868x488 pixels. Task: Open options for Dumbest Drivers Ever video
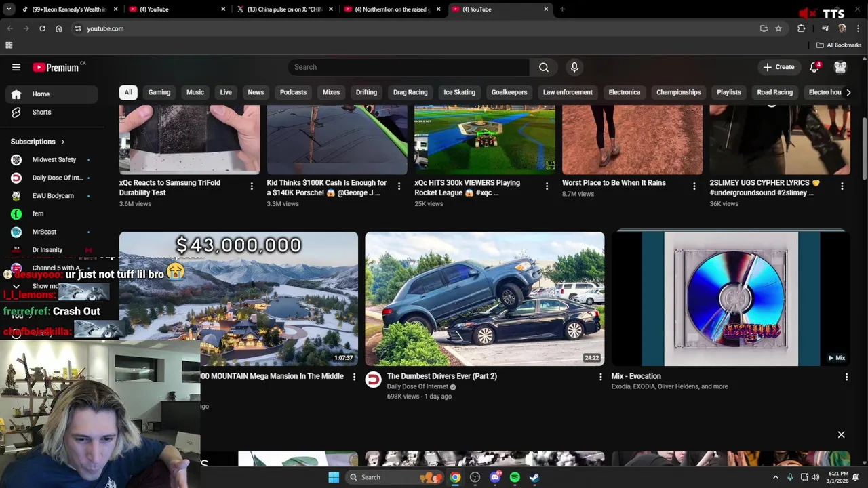coord(600,377)
